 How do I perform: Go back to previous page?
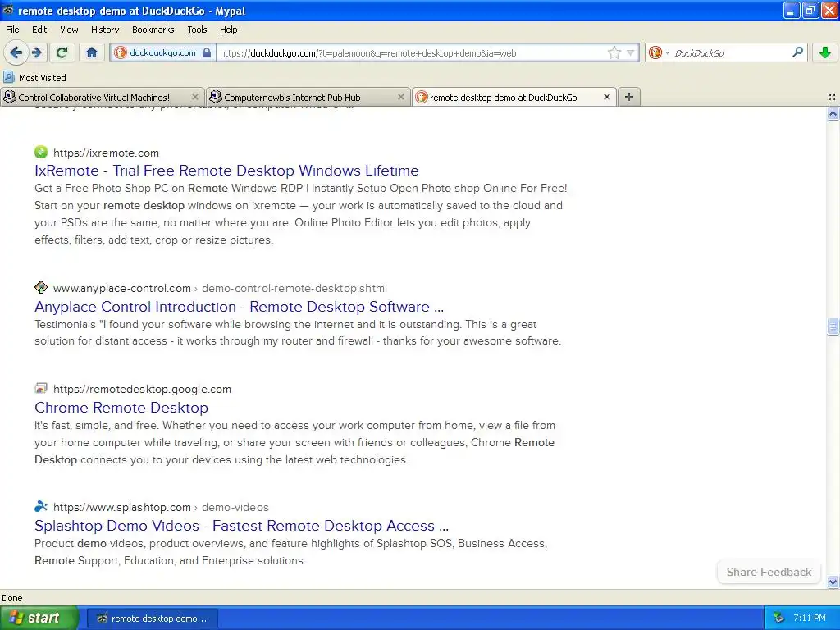click(x=16, y=52)
